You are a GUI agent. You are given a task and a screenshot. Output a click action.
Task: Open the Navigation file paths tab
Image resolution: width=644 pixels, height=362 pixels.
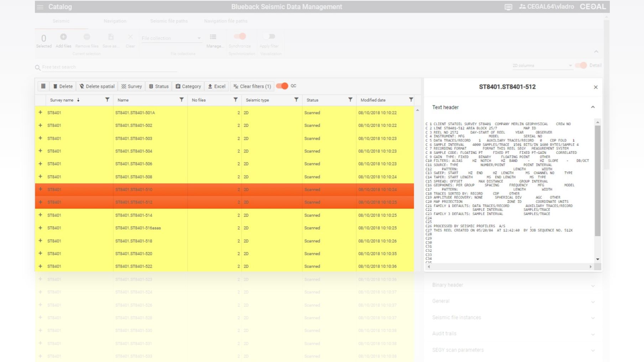click(226, 21)
